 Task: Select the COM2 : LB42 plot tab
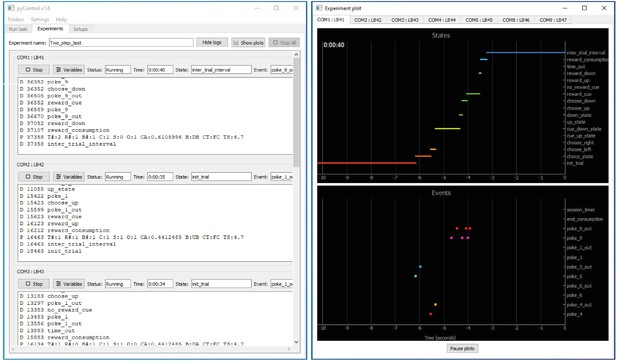368,20
